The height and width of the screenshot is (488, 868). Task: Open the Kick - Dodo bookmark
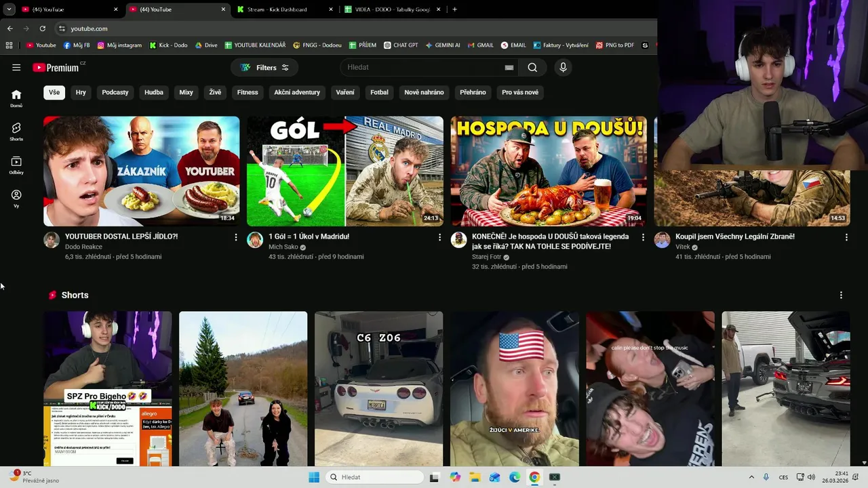coord(168,45)
